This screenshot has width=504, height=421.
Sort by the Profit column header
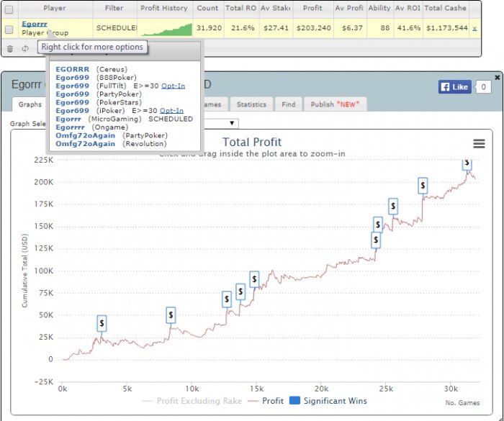[x=312, y=8]
